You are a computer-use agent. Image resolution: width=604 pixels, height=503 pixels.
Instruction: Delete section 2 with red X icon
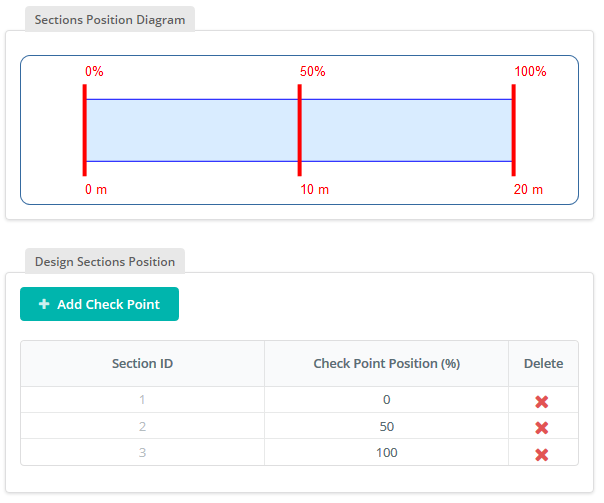click(x=542, y=427)
